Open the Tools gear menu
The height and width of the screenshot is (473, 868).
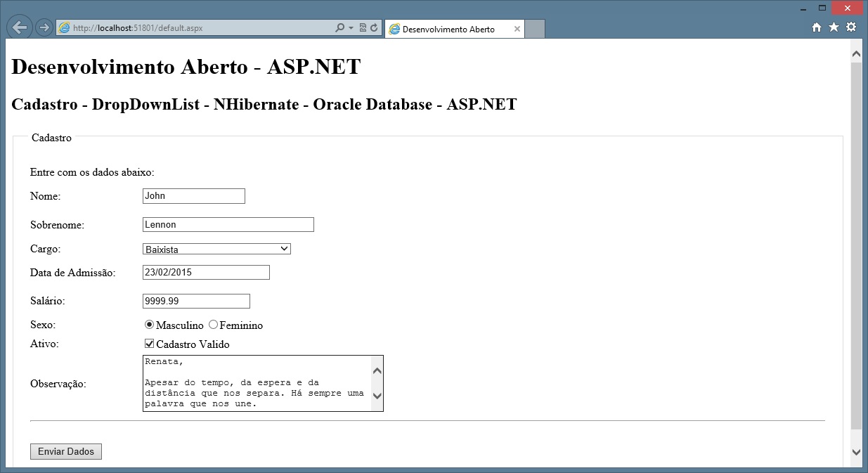[851, 27]
